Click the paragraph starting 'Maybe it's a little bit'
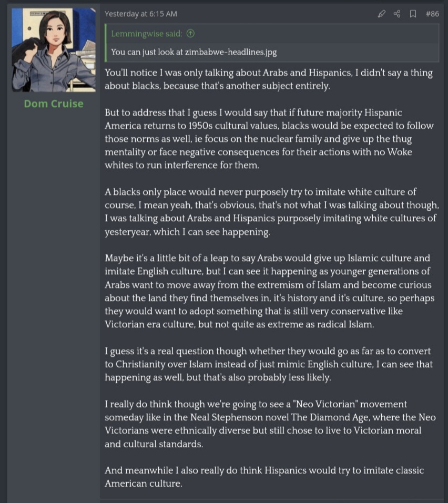448x503 pixels. pyautogui.click(x=268, y=291)
